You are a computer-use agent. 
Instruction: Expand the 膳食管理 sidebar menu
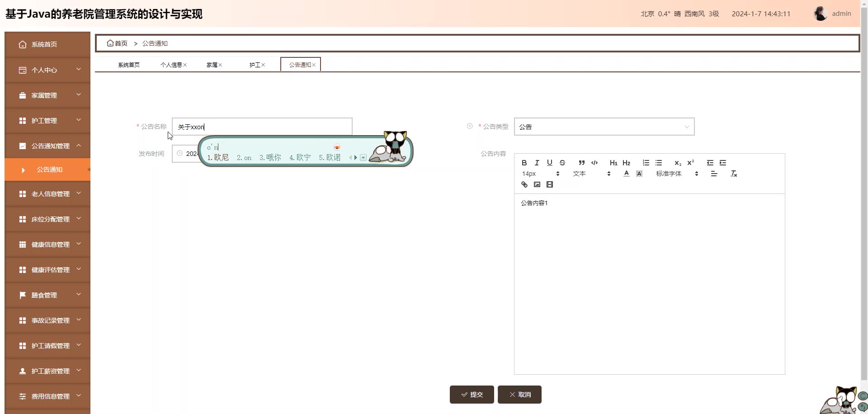click(x=47, y=295)
